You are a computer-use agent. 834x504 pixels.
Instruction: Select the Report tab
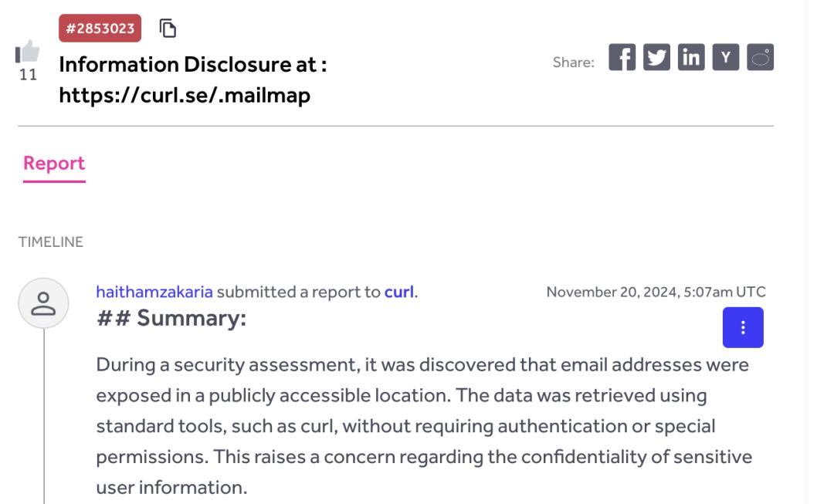[x=54, y=163]
